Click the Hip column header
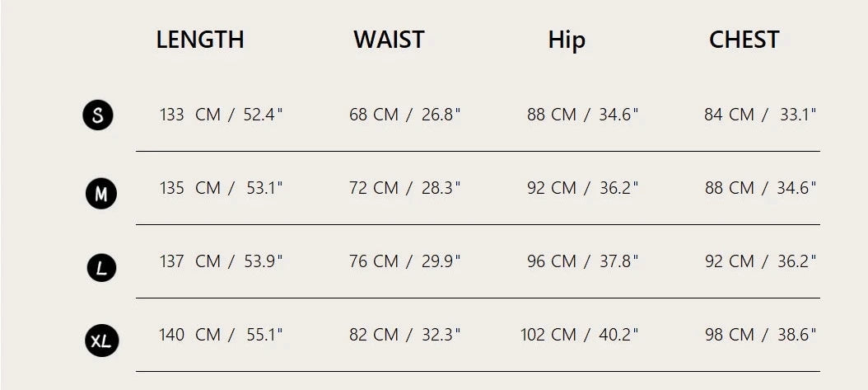Screen dimensions: 868x390 [x=567, y=40]
